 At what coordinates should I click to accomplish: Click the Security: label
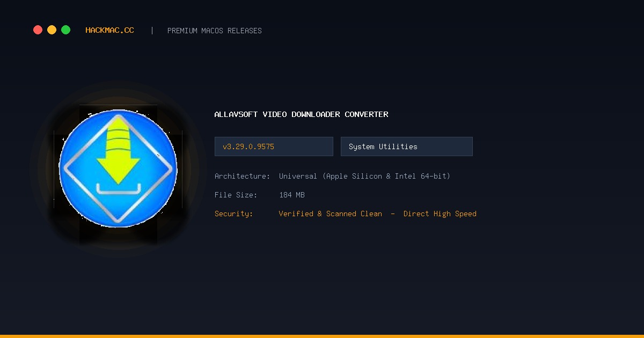(234, 214)
